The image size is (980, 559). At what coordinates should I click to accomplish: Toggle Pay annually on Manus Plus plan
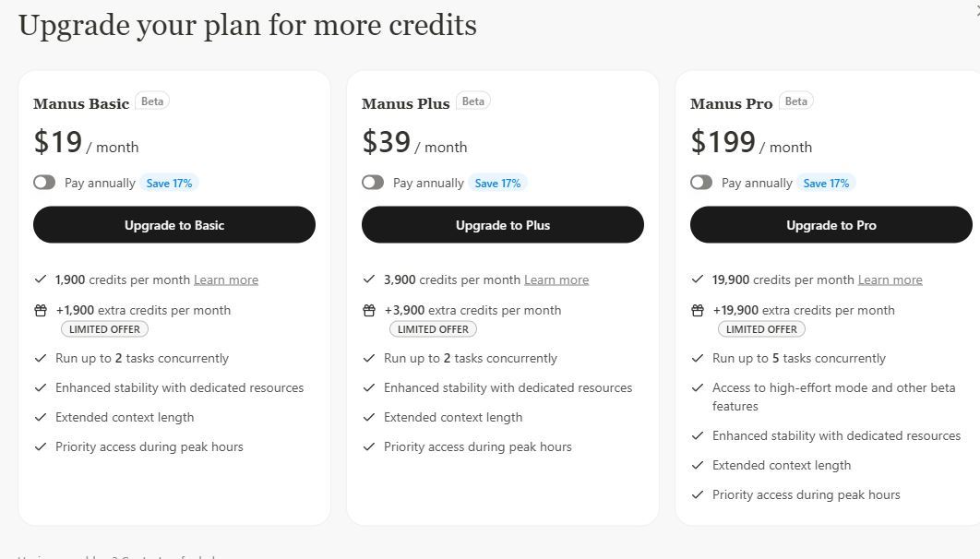373,183
